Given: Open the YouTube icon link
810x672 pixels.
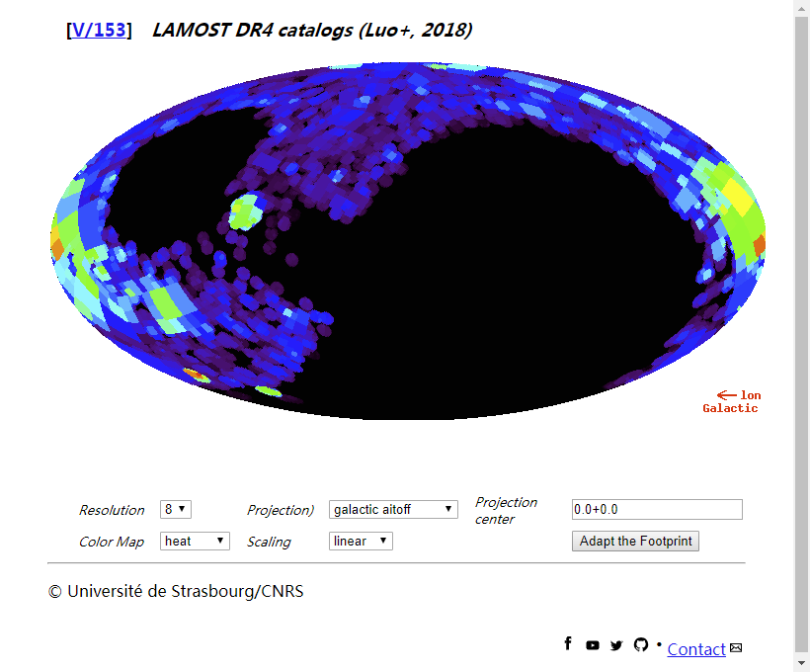Looking at the screenshot, I should pos(592,645).
